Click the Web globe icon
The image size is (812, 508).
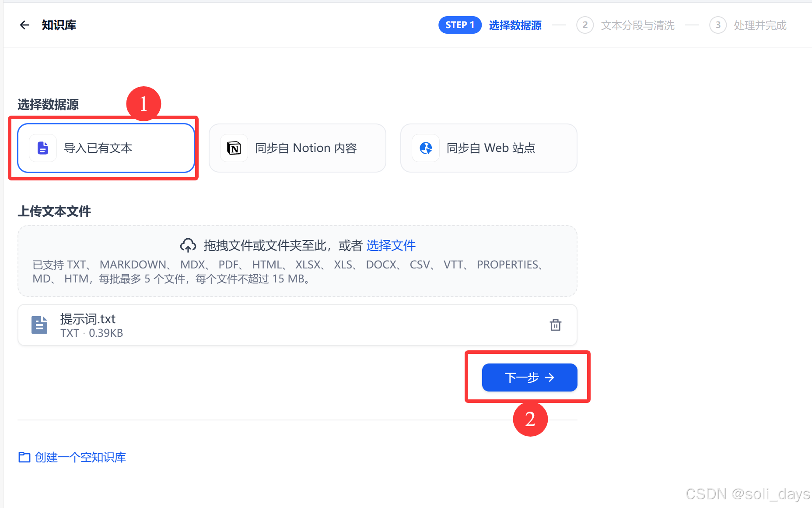click(426, 148)
